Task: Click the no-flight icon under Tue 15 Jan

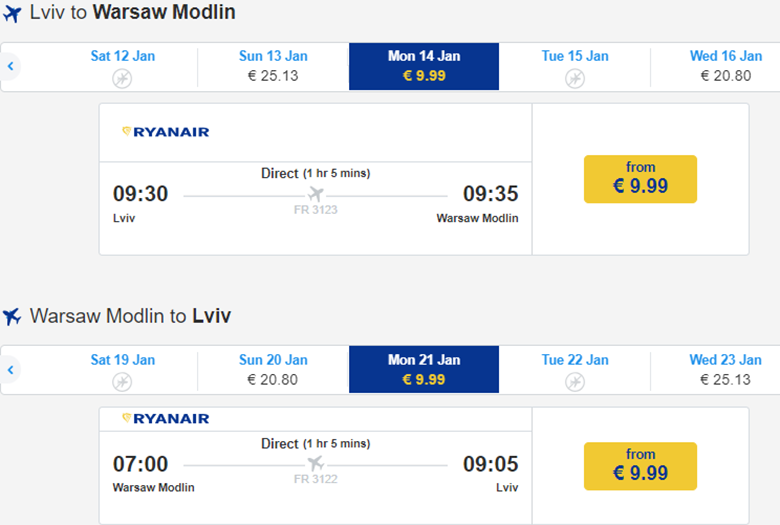Action: (x=574, y=77)
